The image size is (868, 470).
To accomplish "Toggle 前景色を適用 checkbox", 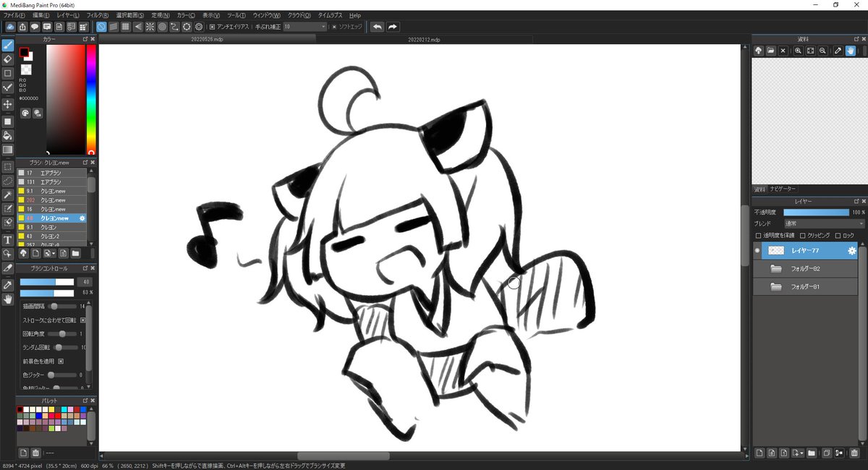I will click(61, 361).
